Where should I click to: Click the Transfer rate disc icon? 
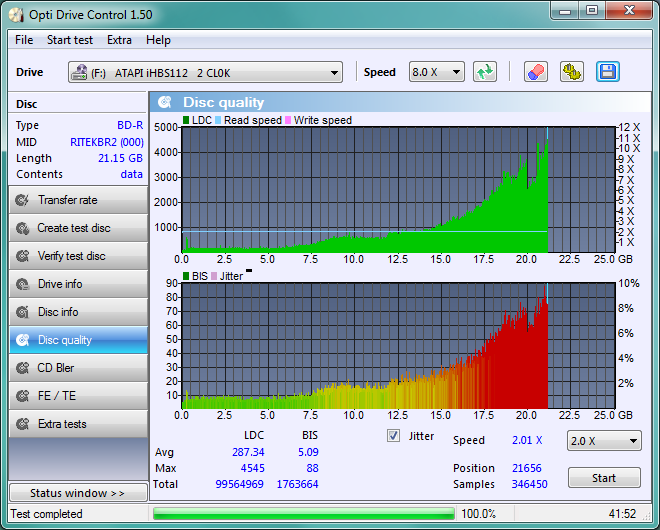[x=22, y=200]
